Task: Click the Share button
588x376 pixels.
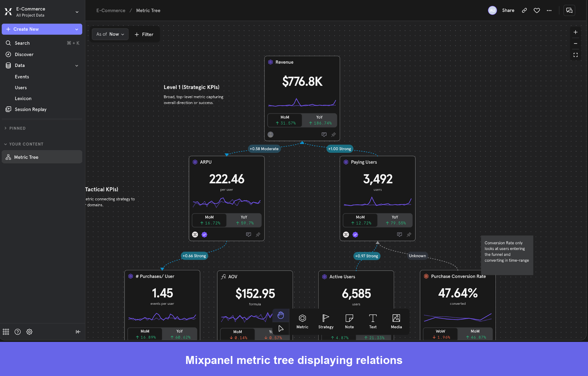Action: [x=508, y=10]
